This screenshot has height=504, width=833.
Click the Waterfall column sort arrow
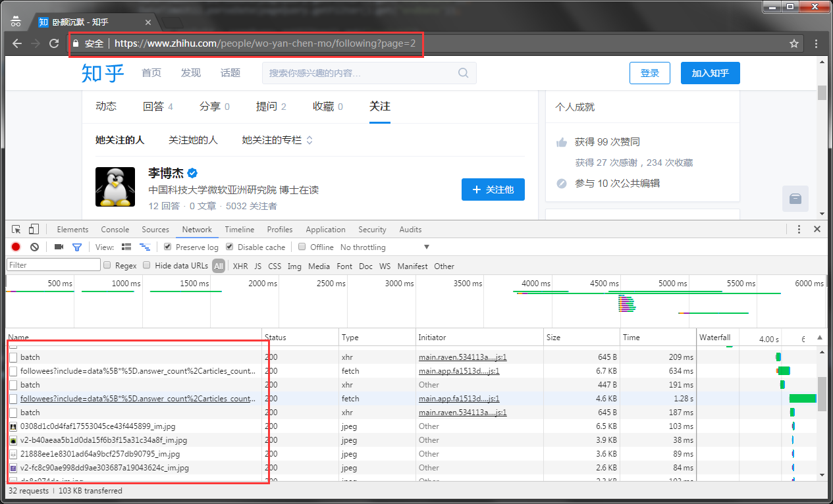(x=820, y=338)
